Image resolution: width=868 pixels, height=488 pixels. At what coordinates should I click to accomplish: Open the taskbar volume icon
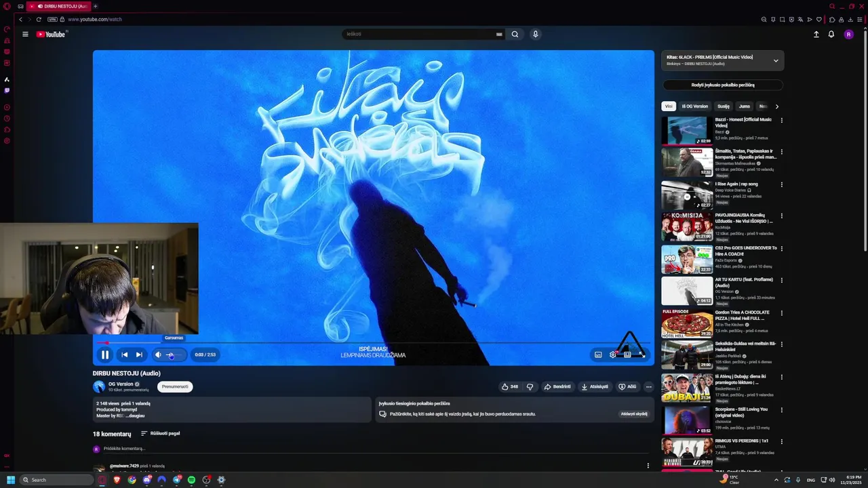pos(831,480)
